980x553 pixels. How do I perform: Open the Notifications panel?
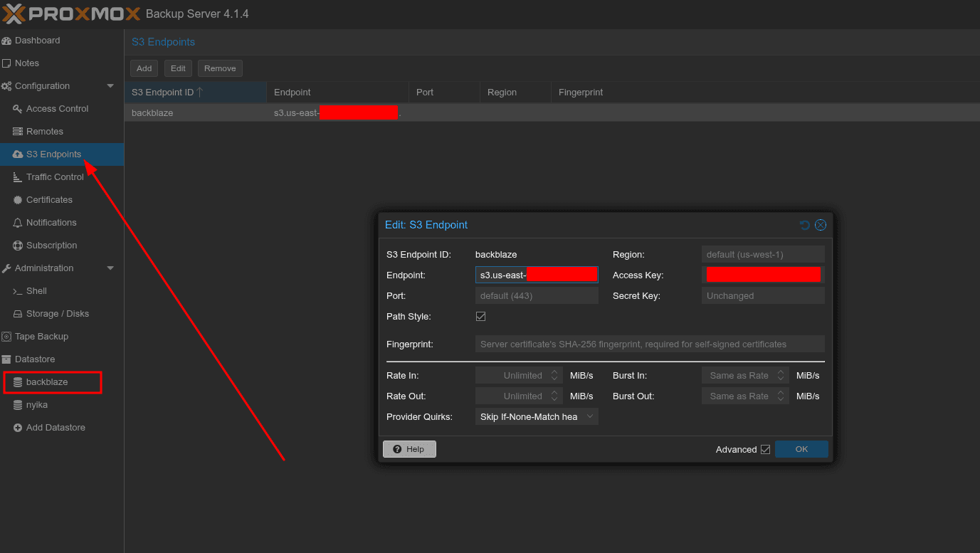click(50, 222)
